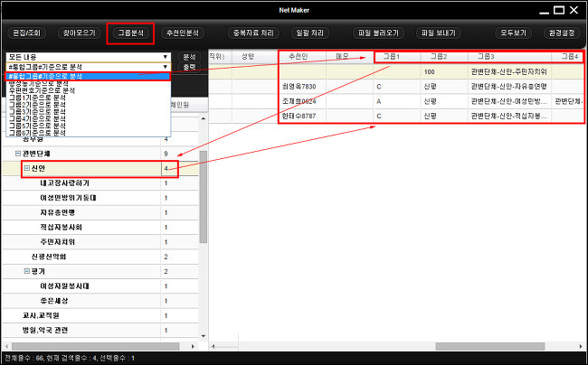Select the 교사,교직원 tree row
Screen dimensions: 588x365
100,315
